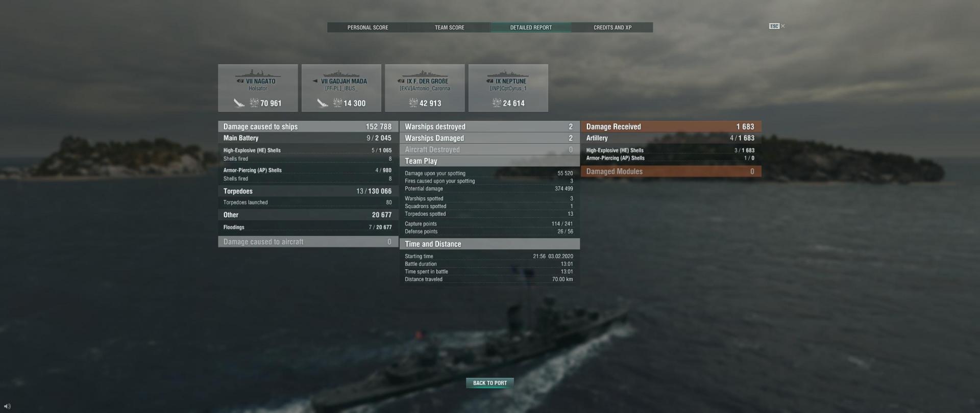Close the report with the ESC button

tap(777, 26)
